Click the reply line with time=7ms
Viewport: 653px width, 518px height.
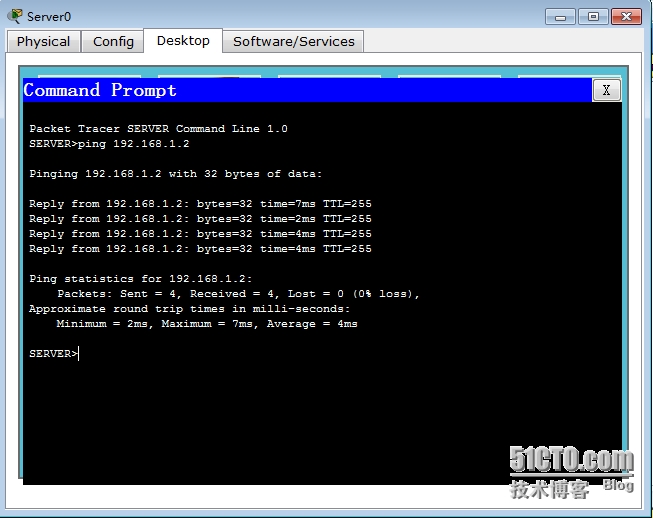200,204
